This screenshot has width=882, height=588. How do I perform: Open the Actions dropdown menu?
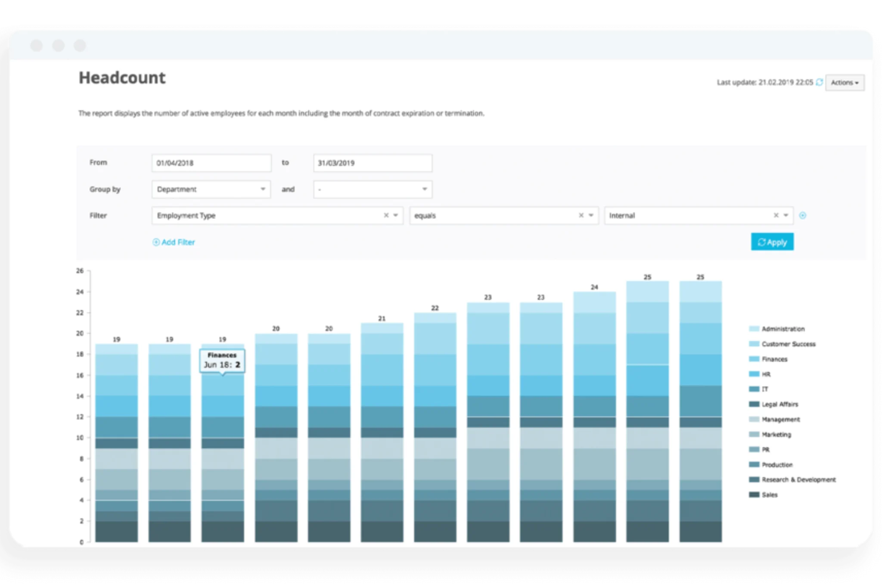point(845,82)
